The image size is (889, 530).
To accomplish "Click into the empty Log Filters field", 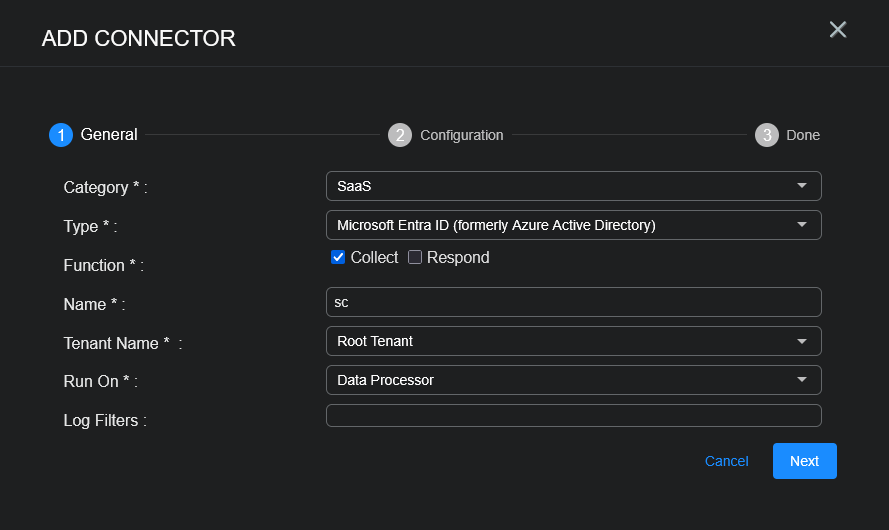I will point(573,416).
